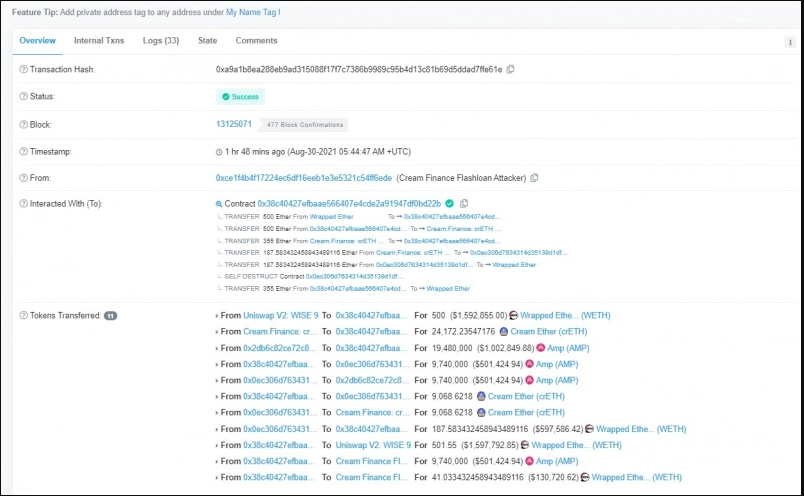Open contract 0x38c40427efbaae address link

pos(349,204)
